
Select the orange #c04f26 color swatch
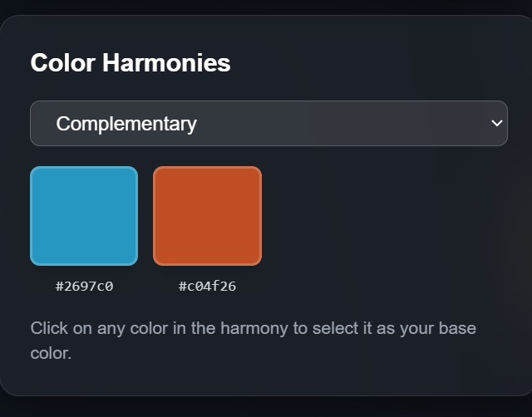207,216
